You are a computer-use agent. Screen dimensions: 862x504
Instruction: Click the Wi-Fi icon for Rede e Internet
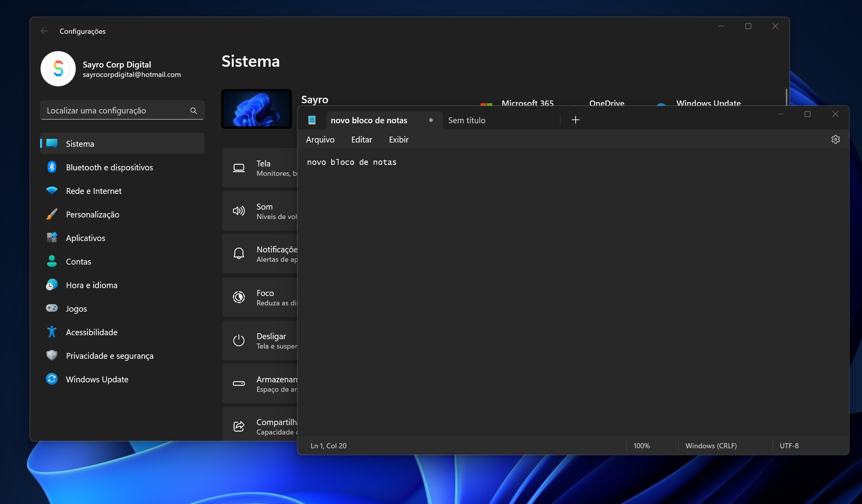(x=52, y=191)
